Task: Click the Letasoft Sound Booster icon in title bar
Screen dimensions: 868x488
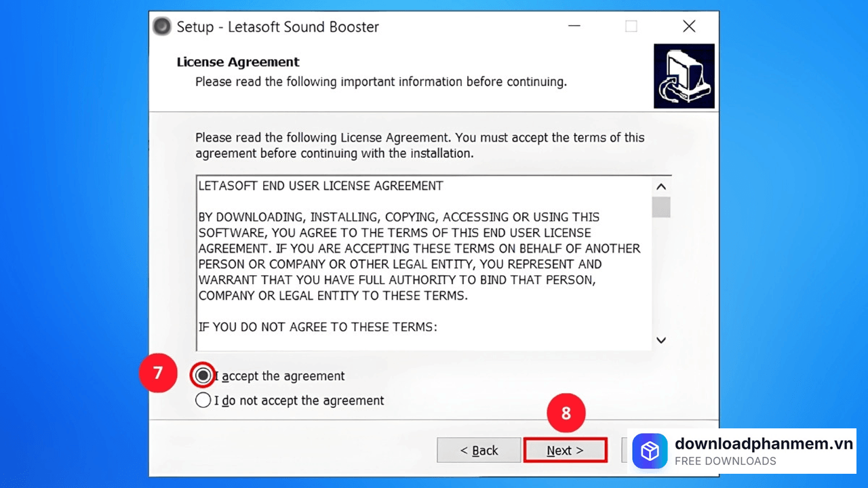Action: tap(161, 26)
